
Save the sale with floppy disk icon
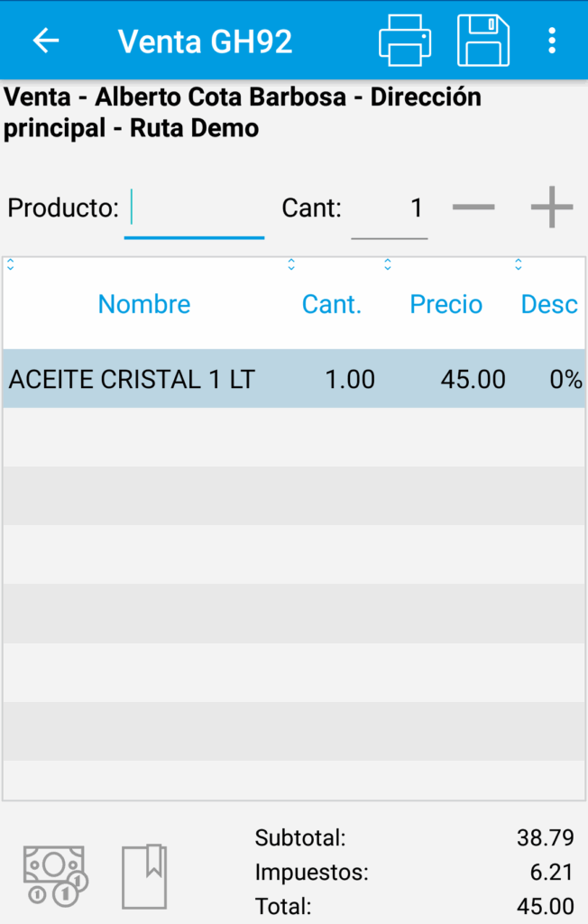483,41
